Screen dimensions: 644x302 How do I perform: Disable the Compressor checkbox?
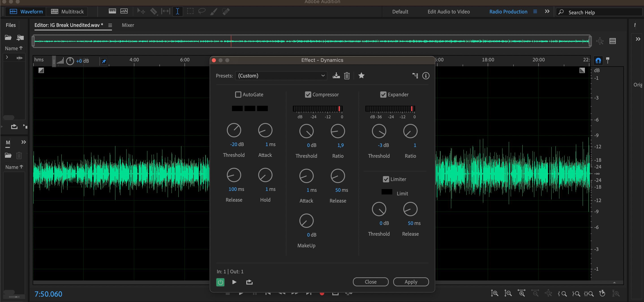coord(308,95)
